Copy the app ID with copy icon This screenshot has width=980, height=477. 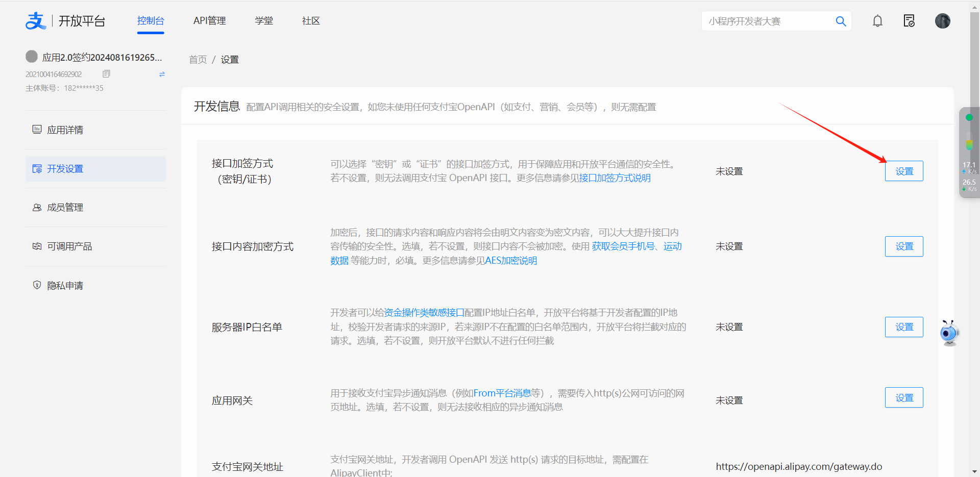106,74
